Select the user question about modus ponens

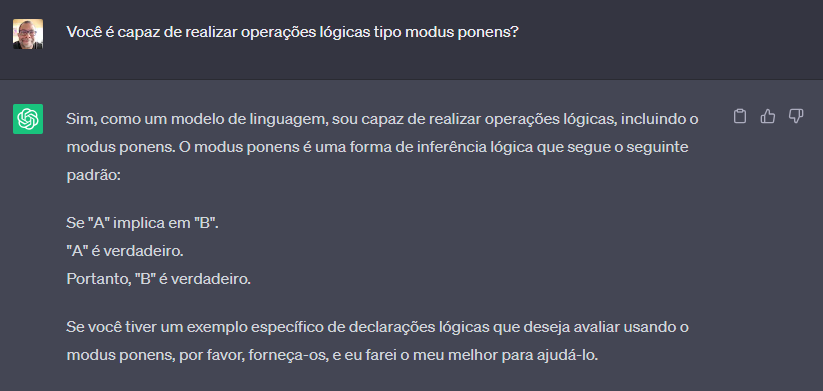click(293, 33)
